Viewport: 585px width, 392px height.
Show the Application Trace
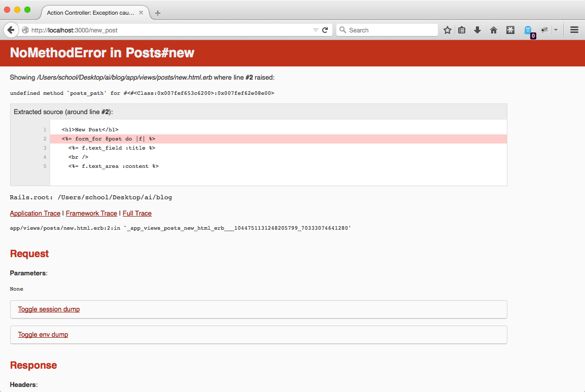35,213
